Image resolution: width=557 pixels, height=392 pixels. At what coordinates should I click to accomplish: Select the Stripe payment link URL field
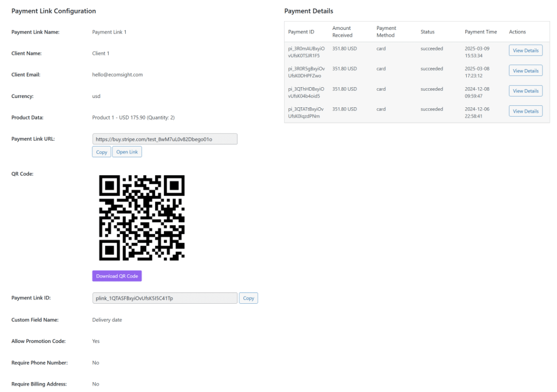click(165, 139)
